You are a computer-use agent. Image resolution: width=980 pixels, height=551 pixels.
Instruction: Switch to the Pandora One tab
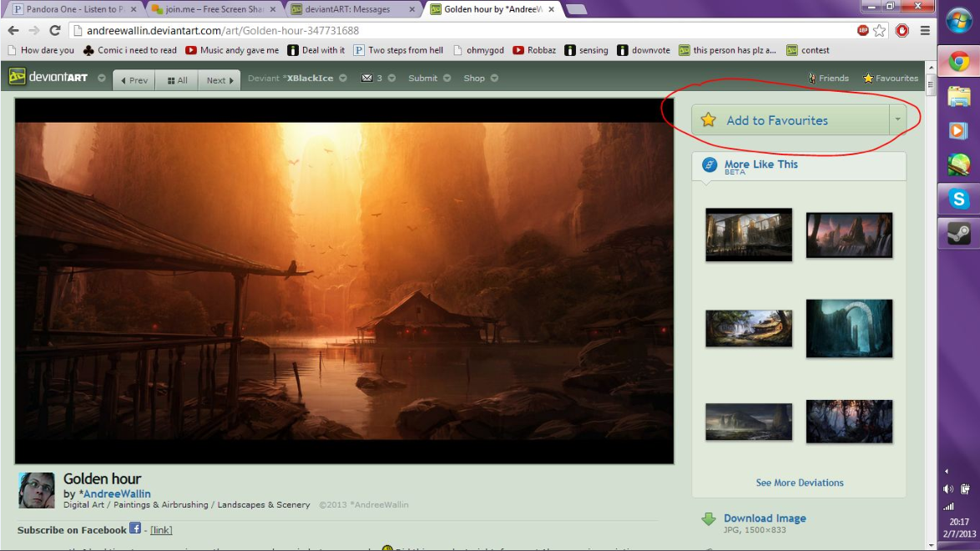tap(73, 8)
